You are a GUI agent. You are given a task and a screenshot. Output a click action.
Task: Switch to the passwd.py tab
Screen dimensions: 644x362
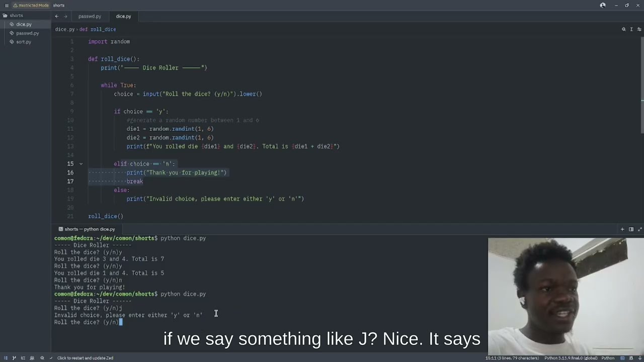(x=90, y=16)
